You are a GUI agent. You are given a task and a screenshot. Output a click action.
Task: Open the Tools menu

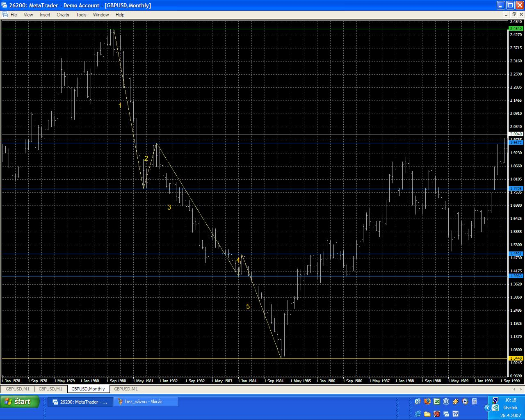pos(81,15)
